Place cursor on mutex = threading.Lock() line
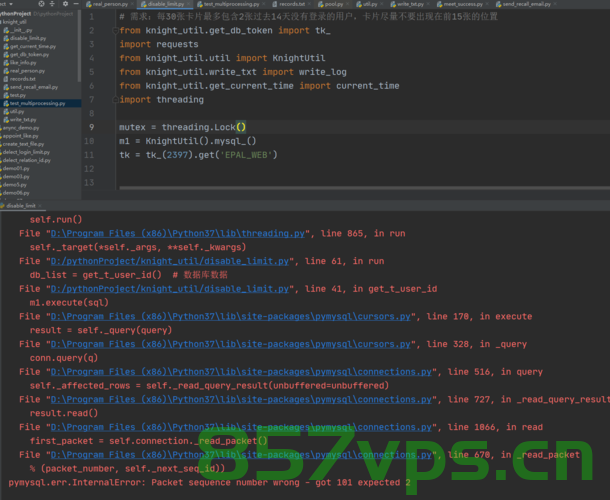Screen dimensions: 610x500 click(x=182, y=127)
